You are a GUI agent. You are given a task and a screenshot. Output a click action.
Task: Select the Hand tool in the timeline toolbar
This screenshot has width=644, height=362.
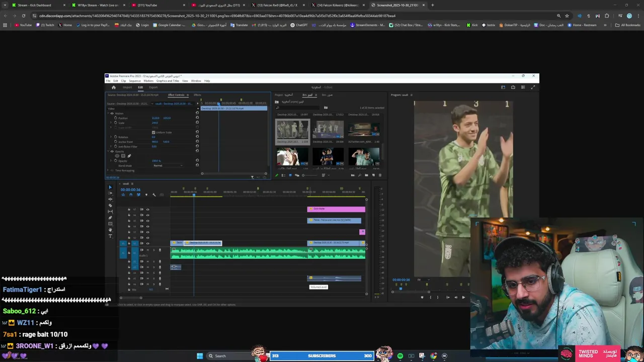click(x=110, y=230)
